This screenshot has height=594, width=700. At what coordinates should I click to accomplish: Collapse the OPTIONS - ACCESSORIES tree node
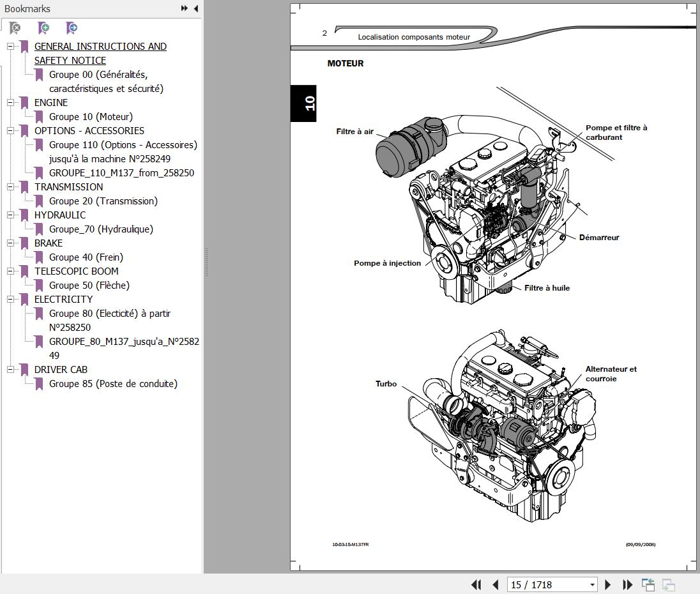[x=10, y=130]
